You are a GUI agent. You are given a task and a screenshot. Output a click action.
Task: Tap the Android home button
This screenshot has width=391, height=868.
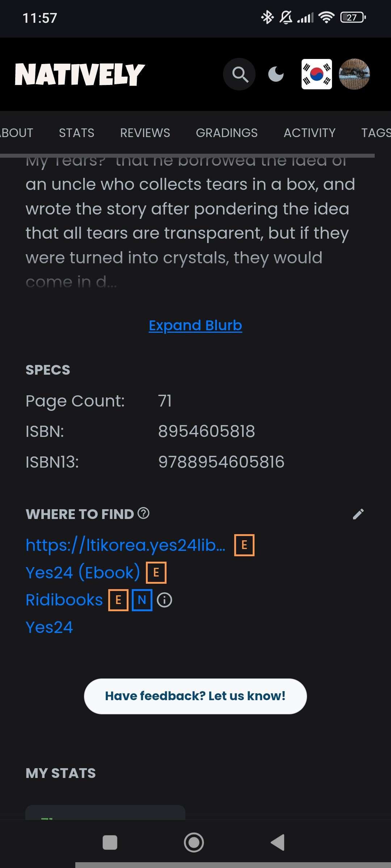194,842
